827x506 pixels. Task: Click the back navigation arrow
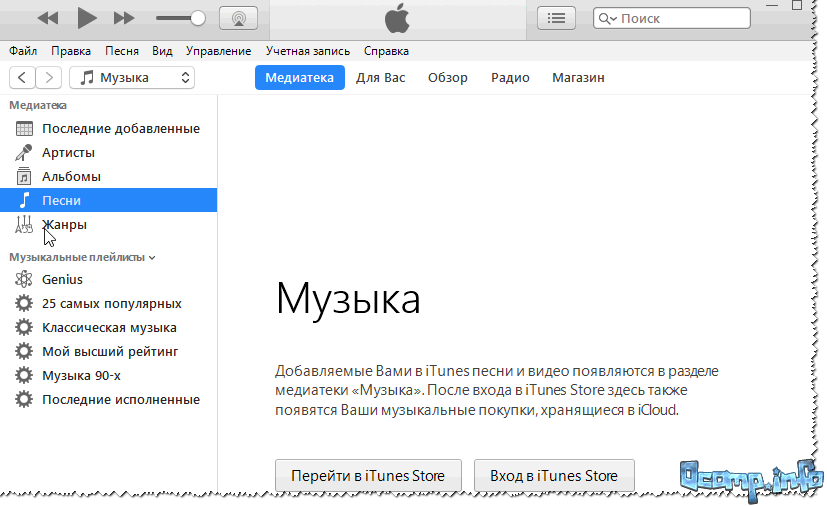pos(22,78)
